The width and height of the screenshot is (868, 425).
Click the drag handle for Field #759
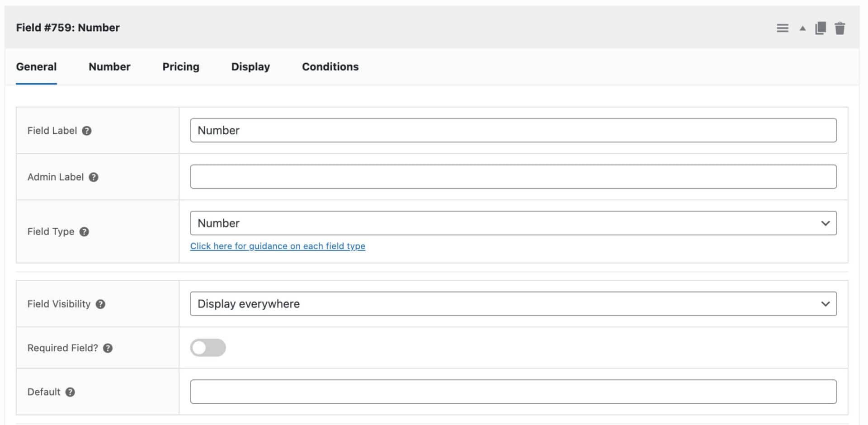click(x=782, y=28)
